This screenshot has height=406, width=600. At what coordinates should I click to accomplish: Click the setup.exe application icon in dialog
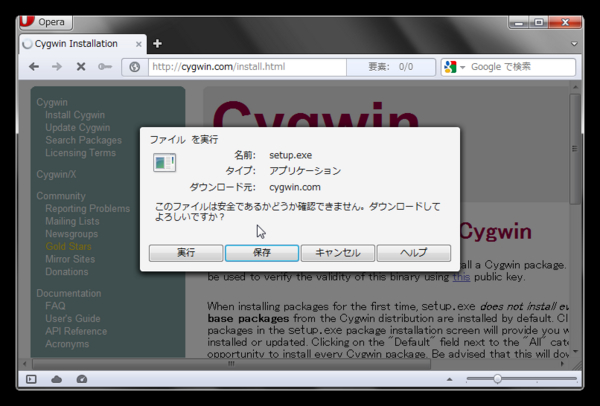coord(165,163)
